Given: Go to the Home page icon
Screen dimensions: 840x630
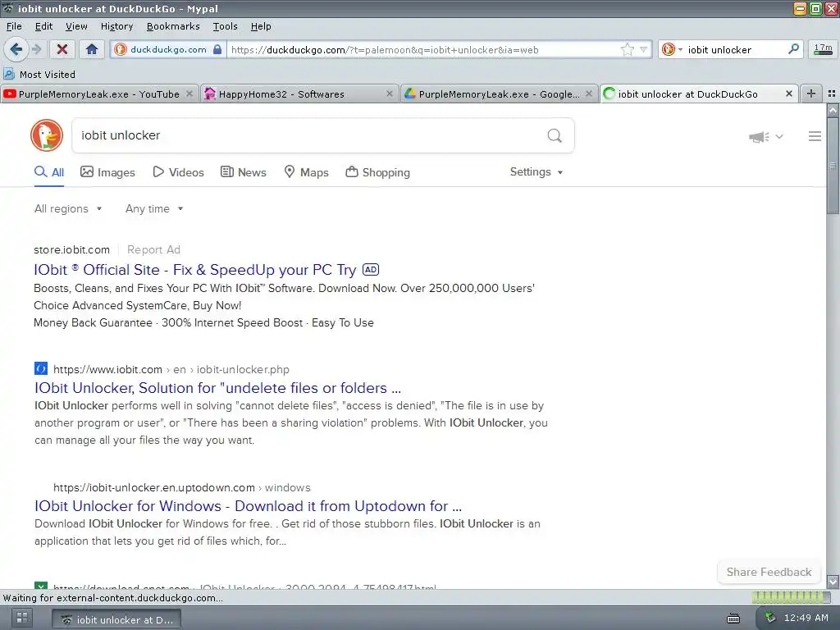Looking at the screenshot, I should click(x=92, y=50).
